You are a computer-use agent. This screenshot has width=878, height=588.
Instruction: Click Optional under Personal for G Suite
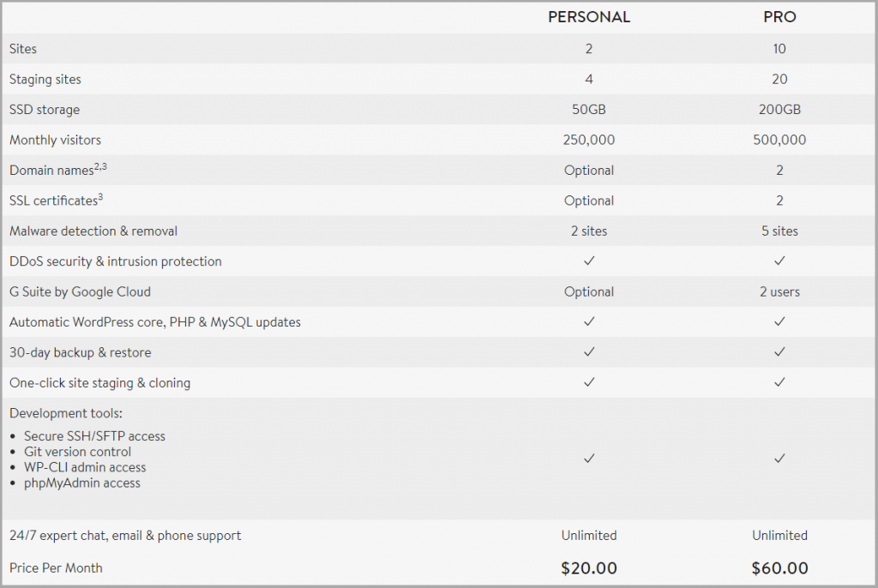point(589,291)
